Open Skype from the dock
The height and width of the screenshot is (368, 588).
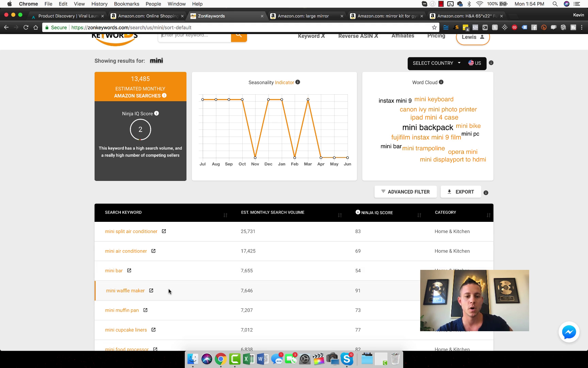(347, 359)
